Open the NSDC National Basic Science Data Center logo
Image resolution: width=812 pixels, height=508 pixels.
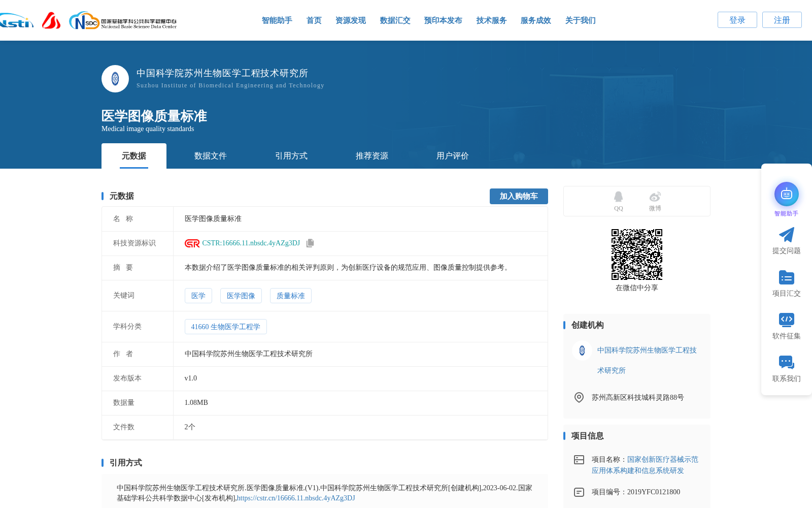click(x=123, y=21)
